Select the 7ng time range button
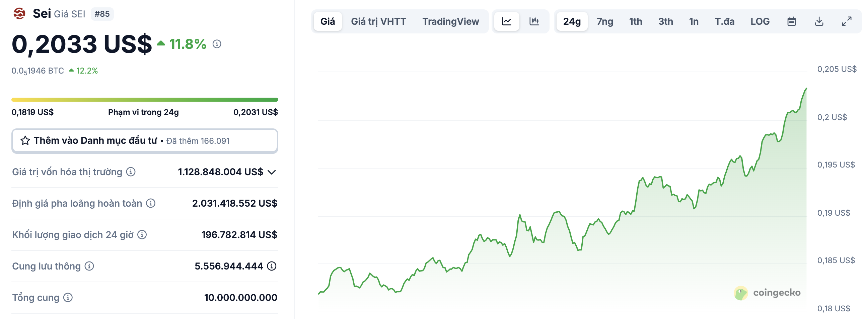This screenshot has height=319, width=868. (604, 21)
